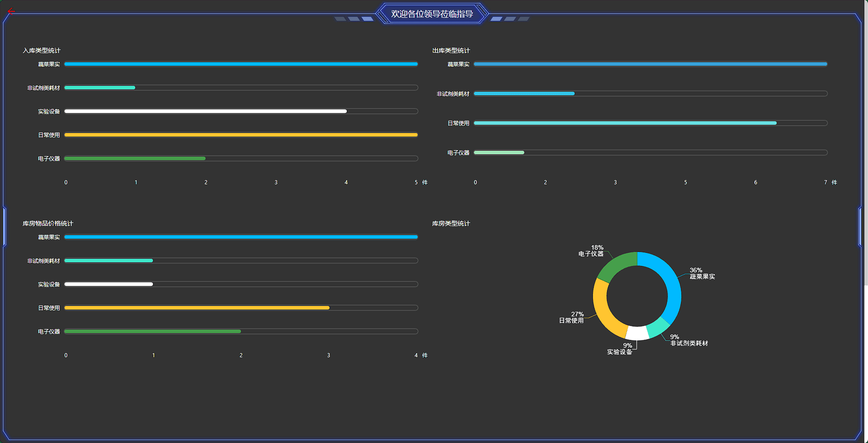Select the green 电子仪器 bar in 入库类型统计
Screen dimensions: 868x443
click(135, 158)
